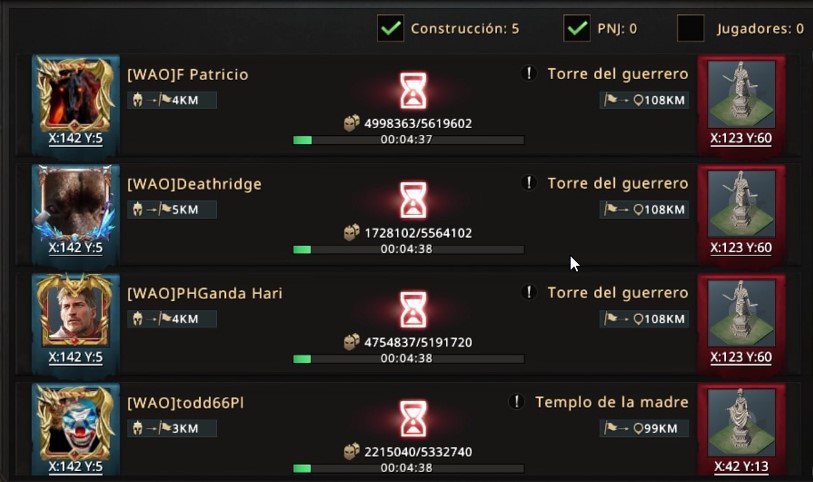
Task: Click exclamation info icon beside Templo de la madre
Action: 516,402
